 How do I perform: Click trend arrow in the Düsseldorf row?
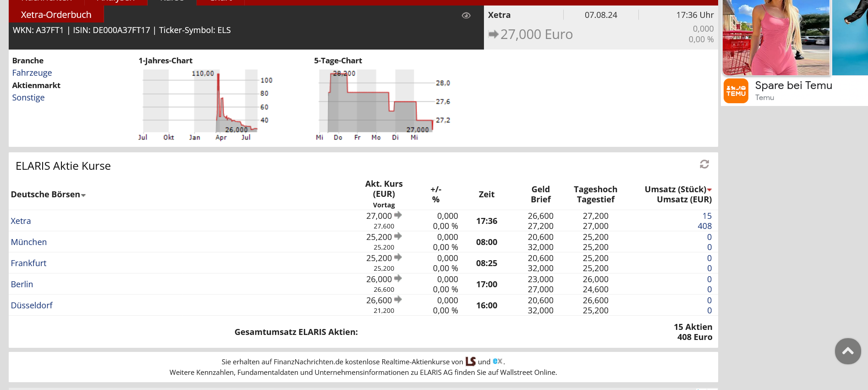398,300
